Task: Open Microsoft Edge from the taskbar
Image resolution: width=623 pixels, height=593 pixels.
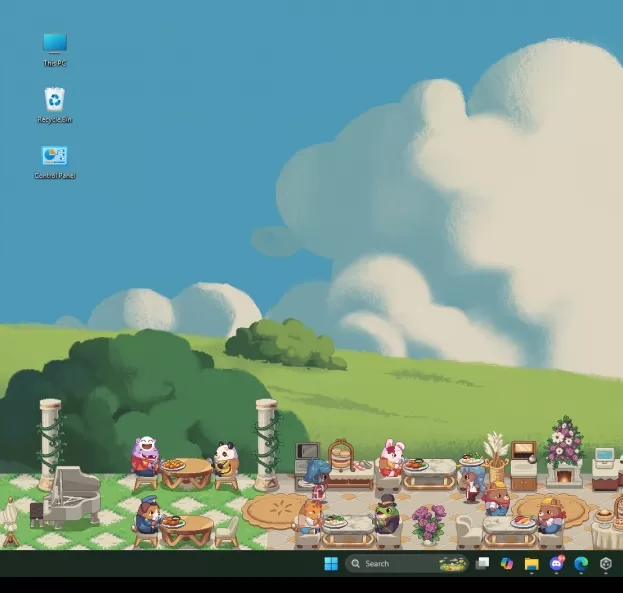Action: [x=581, y=564]
